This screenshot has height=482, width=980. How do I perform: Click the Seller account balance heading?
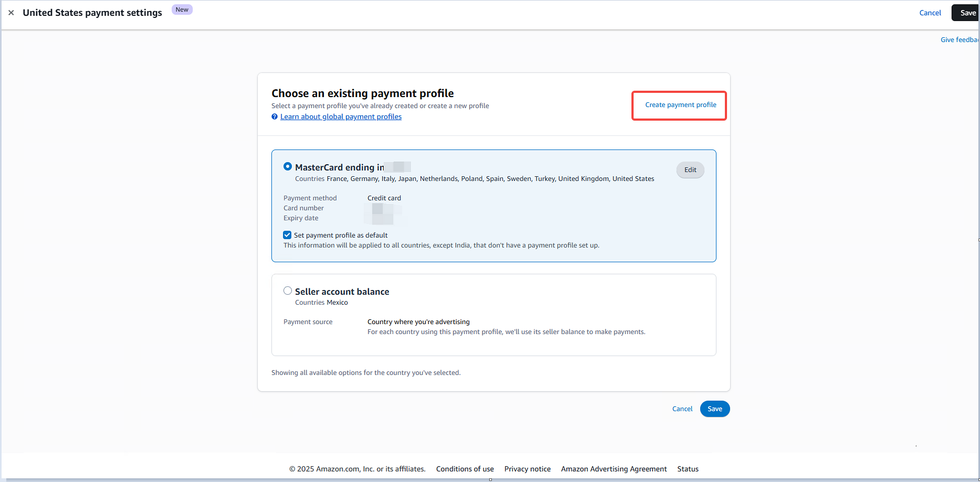(x=342, y=292)
